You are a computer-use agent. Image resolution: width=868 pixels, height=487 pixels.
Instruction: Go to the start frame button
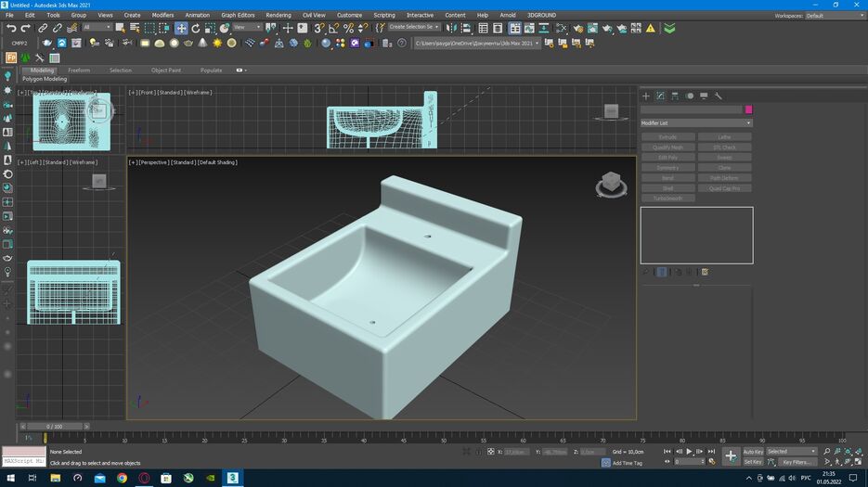point(667,452)
